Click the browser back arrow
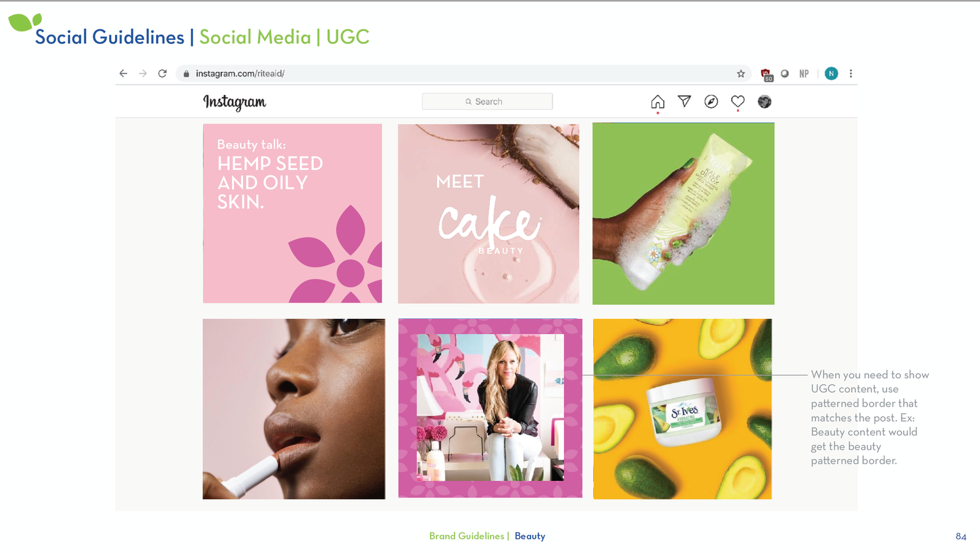Screen dimensions: 980x553 [123, 74]
